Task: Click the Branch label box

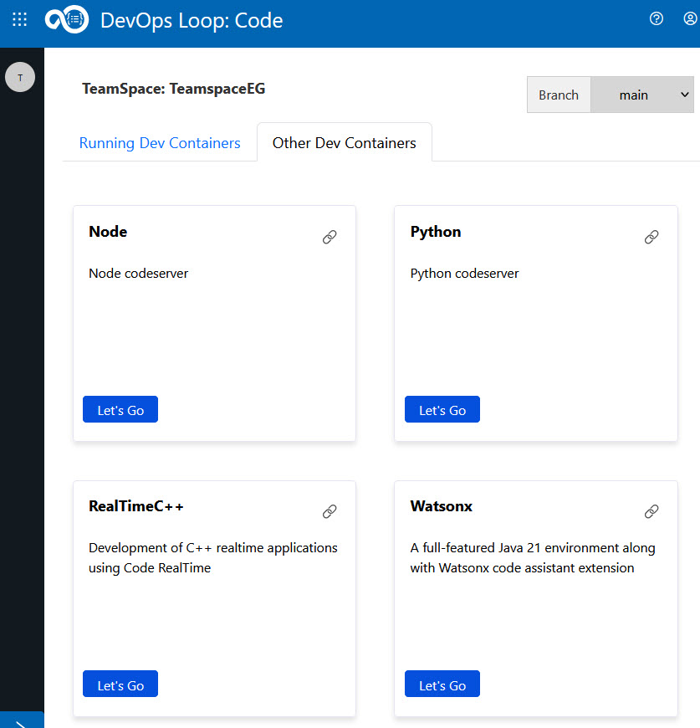Action: click(559, 95)
